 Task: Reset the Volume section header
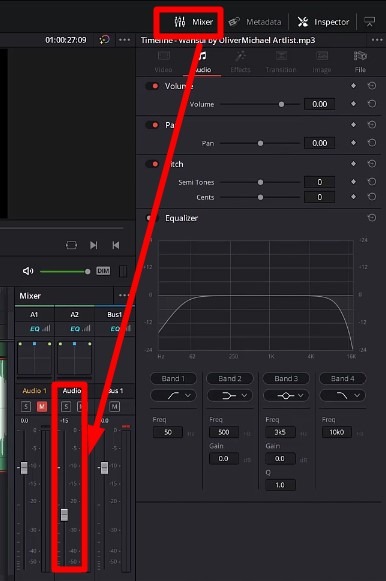point(372,86)
